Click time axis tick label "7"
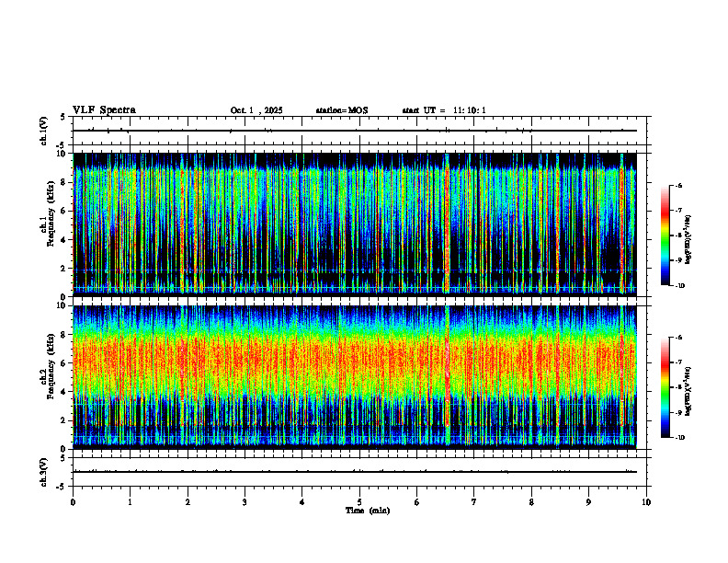728x563 pixels. pos(474,502)
